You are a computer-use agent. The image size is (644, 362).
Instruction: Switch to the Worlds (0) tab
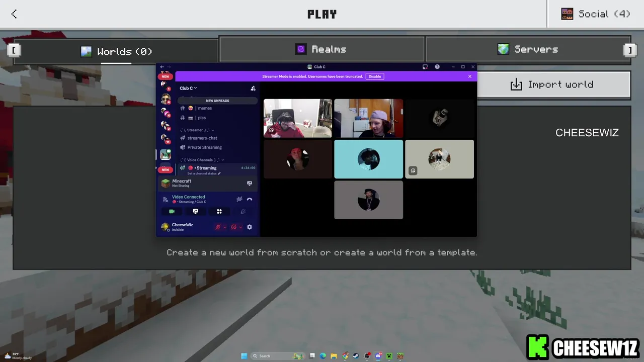tap(116, 51)
